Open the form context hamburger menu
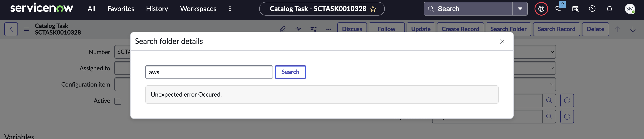 click(x=26, y=29)
